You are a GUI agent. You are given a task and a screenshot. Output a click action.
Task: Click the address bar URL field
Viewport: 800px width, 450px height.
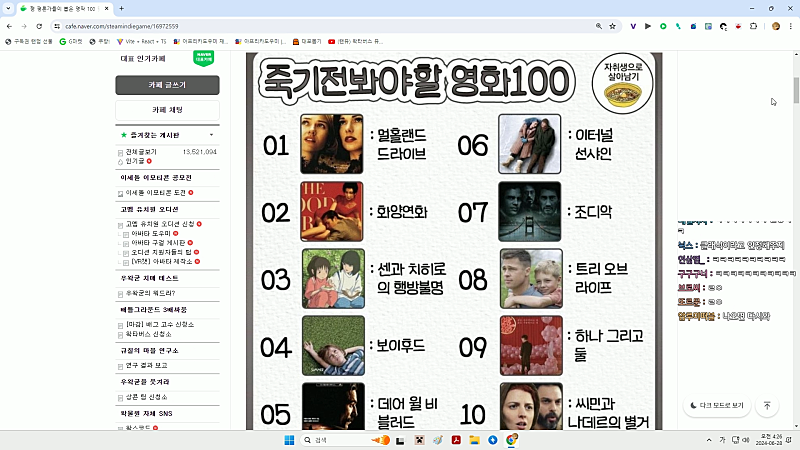pos(327,26)
